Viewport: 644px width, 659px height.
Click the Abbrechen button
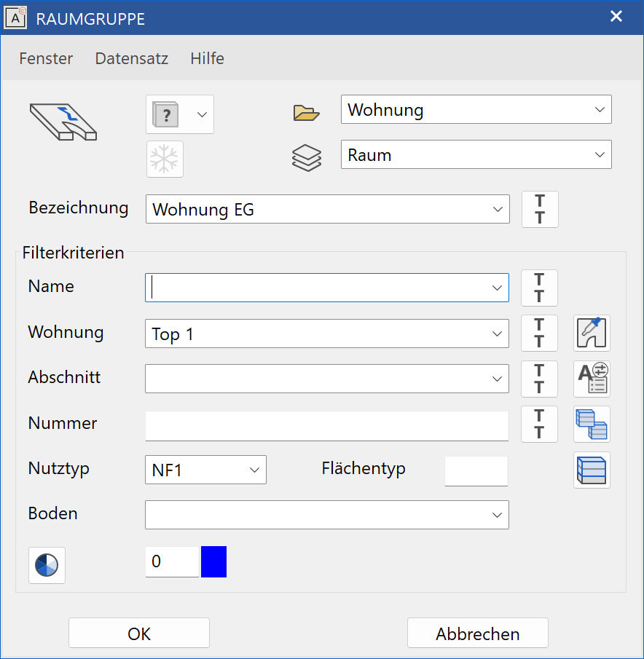pos(477,633)
